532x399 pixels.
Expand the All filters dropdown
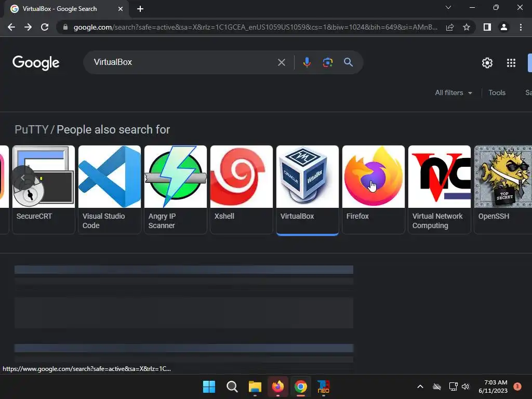point(453,92)
